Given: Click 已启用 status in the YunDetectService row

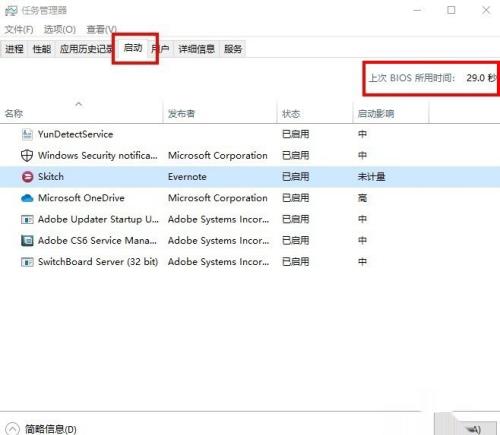Looking at the screenshot, I should [296, 134].
